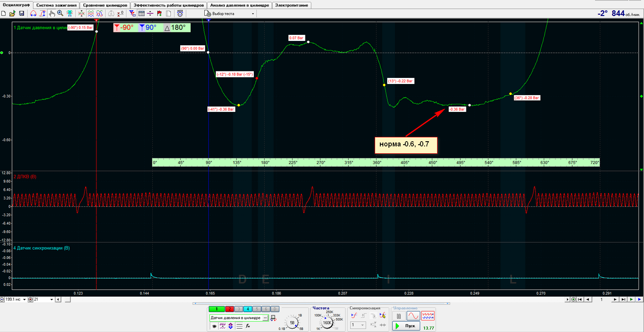Enable the D digital channel button
The height and width of the screenshot is (332, 644).
click(275, 309)
